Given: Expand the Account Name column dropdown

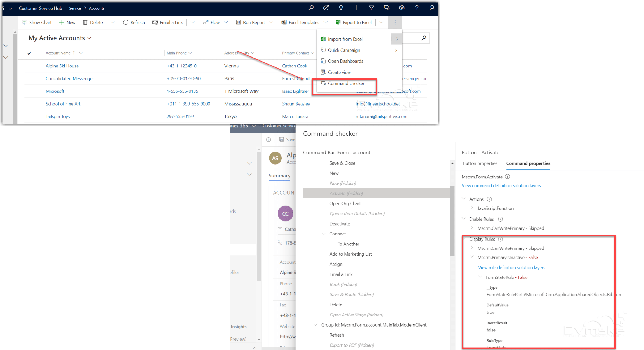Looking at the screenshot, I should tap(81, 53).
